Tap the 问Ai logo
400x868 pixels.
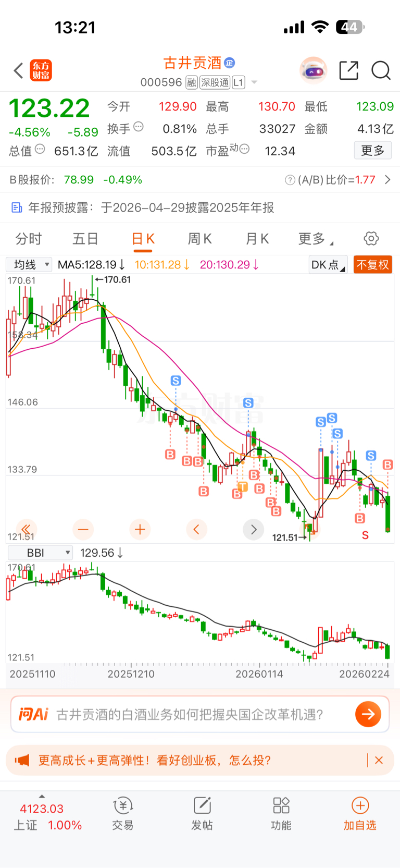33,714
